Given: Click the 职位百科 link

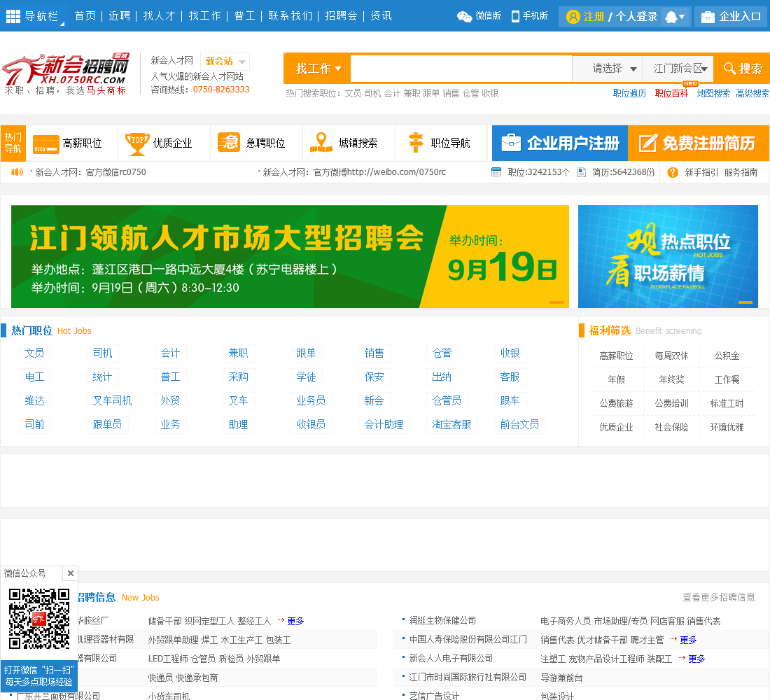Looking at the screenshot, I should [x=671, y=93].
